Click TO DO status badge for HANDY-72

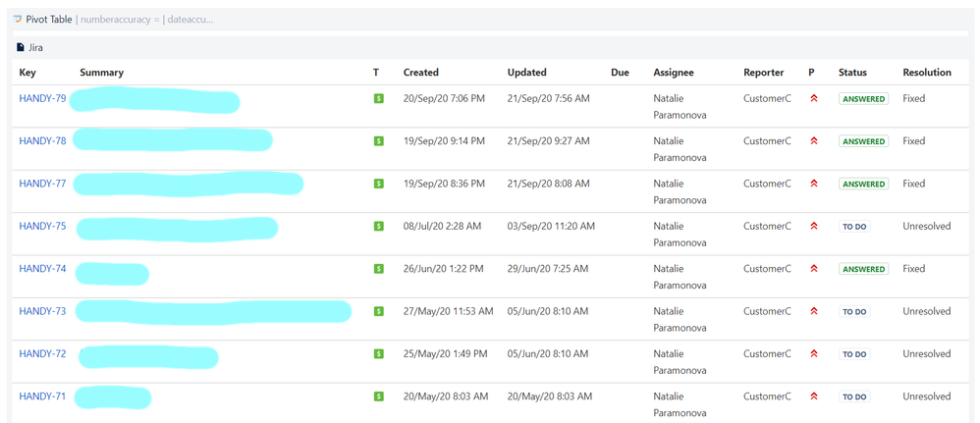(854, 353)
